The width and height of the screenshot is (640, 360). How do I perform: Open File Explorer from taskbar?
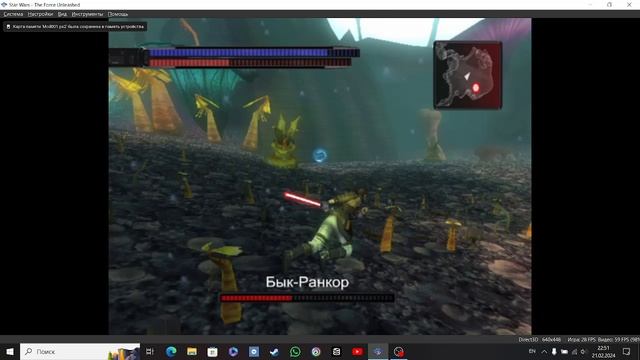coord(192,351)
